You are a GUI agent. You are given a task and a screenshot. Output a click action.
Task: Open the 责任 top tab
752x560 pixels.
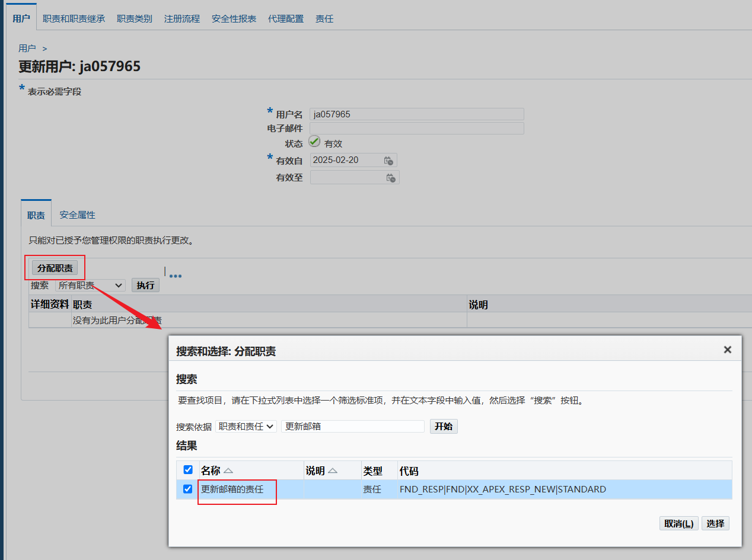point(324,18)
